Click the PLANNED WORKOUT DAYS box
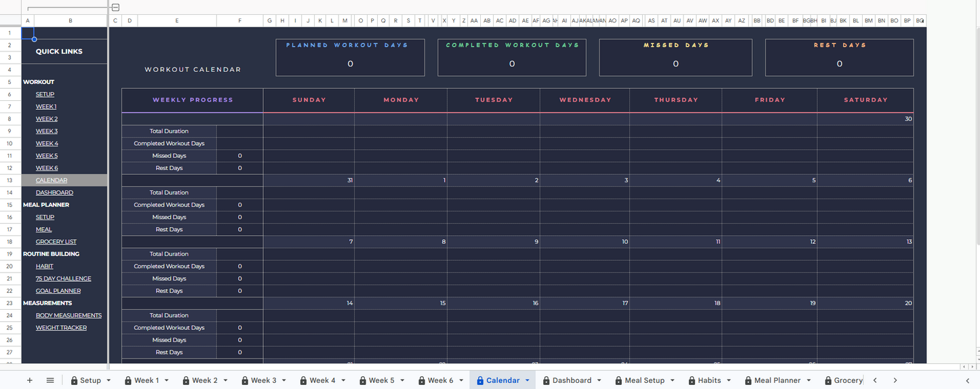The width and height of the screenshot is (980, 389). [350, 57]
